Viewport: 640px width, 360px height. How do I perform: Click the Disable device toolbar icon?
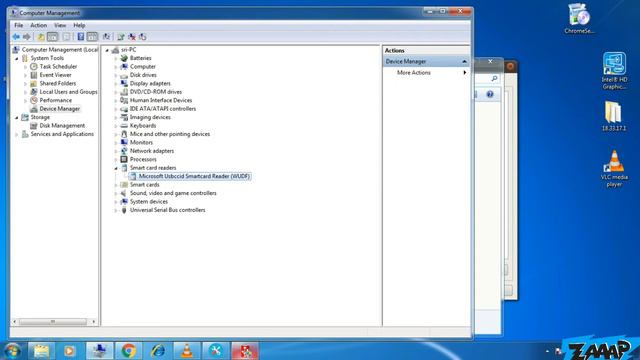pyautogui.click(x=142, y=37)
